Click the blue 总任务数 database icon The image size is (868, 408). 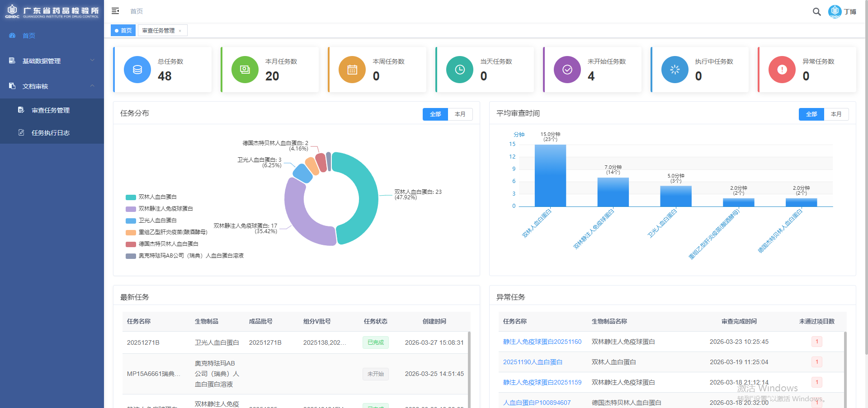point(137,70)
